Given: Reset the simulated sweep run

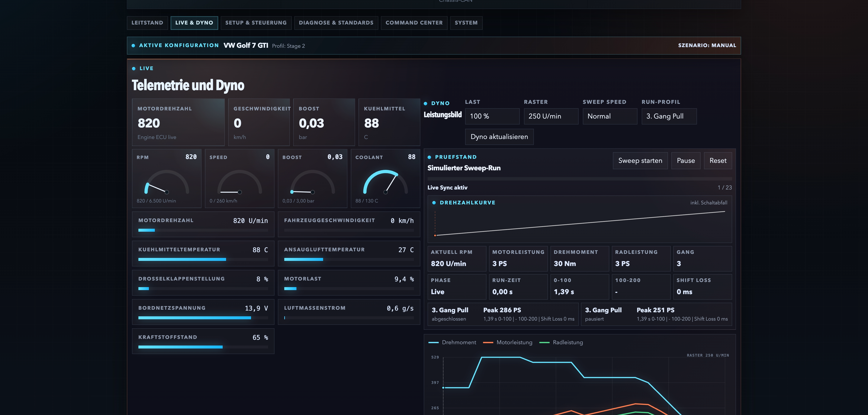Looking at the screenshot, I should (718, 161).
